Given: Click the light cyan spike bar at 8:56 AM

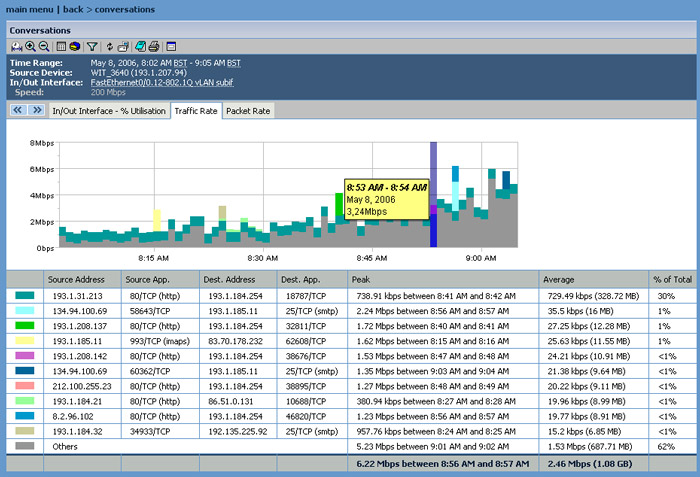Looking at the screenshot, I should pyautogui.click(x=455, y=196).
